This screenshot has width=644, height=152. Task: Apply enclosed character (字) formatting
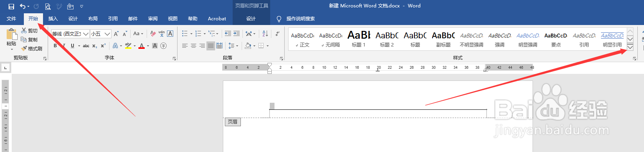(163, 46)
